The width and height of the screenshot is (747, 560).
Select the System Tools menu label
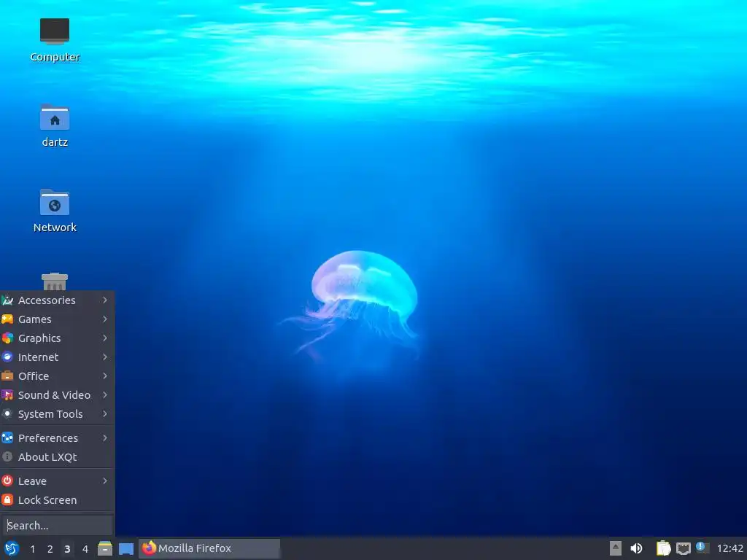tap(50, 414)
